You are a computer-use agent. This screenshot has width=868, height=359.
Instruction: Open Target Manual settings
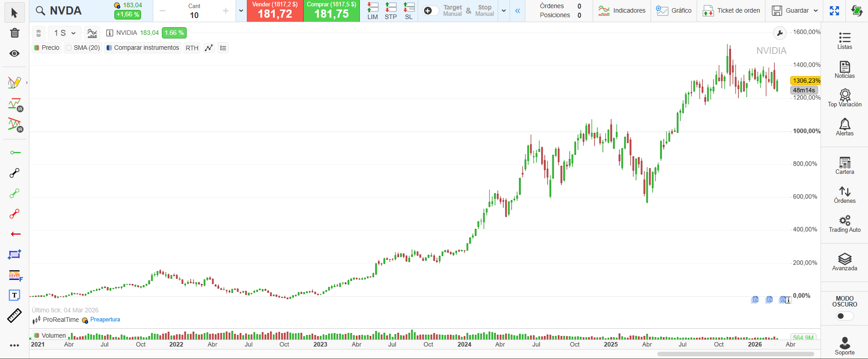tap(453, 11)
